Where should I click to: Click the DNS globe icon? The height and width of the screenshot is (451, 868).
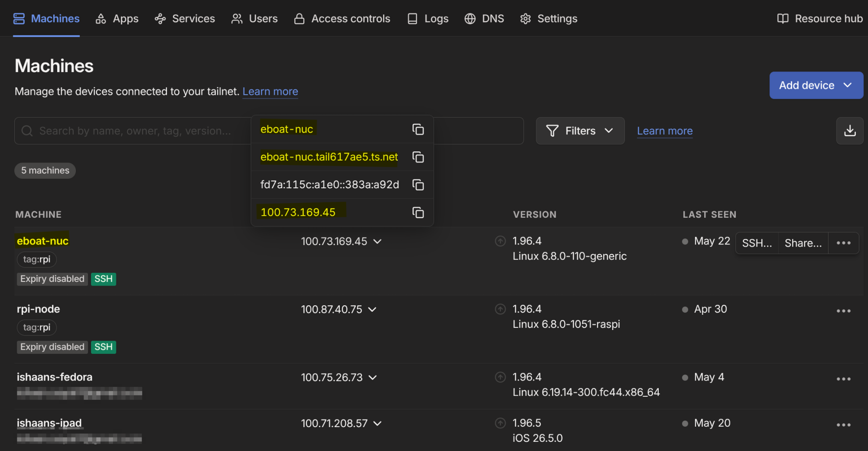470,19
